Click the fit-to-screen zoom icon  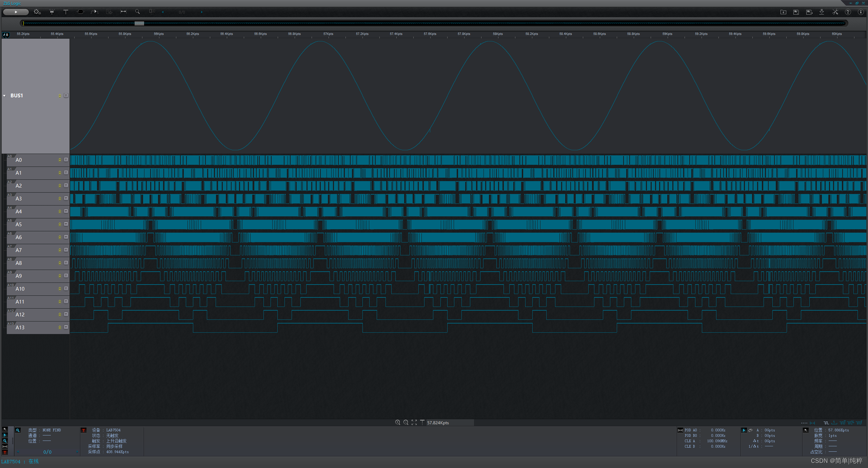pyautogui.click(x=414, y=422)
